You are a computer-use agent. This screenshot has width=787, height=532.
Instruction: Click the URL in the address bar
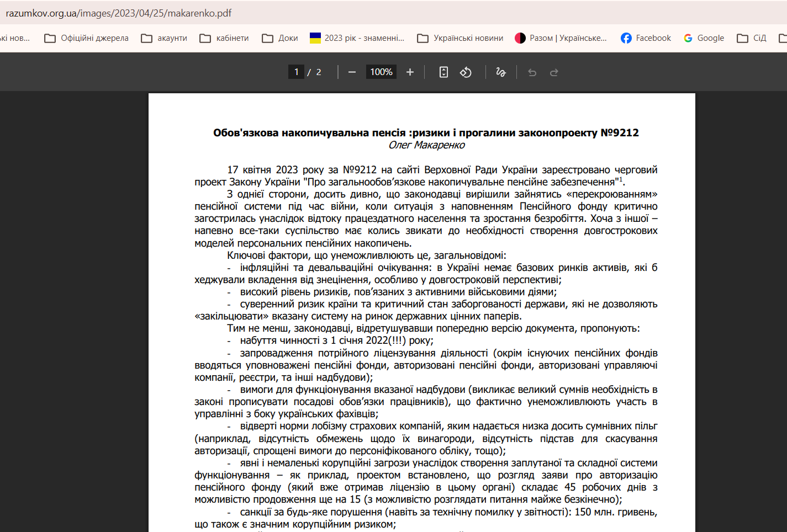[119, 13]
